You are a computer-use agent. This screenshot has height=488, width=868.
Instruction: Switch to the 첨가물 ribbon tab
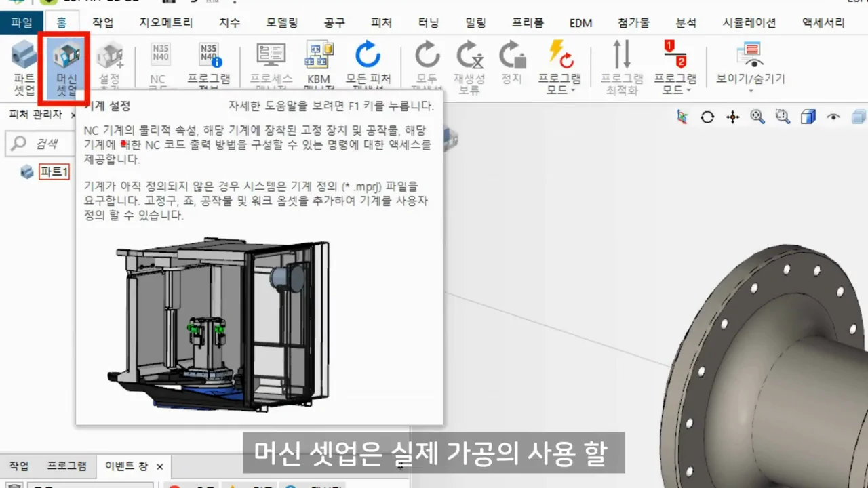633,22
